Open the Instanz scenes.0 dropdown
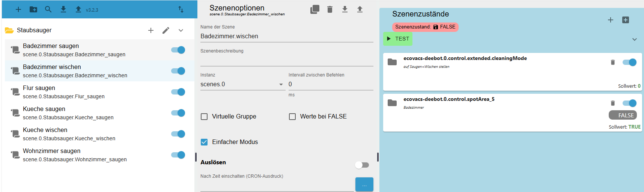 coord(242,84)
